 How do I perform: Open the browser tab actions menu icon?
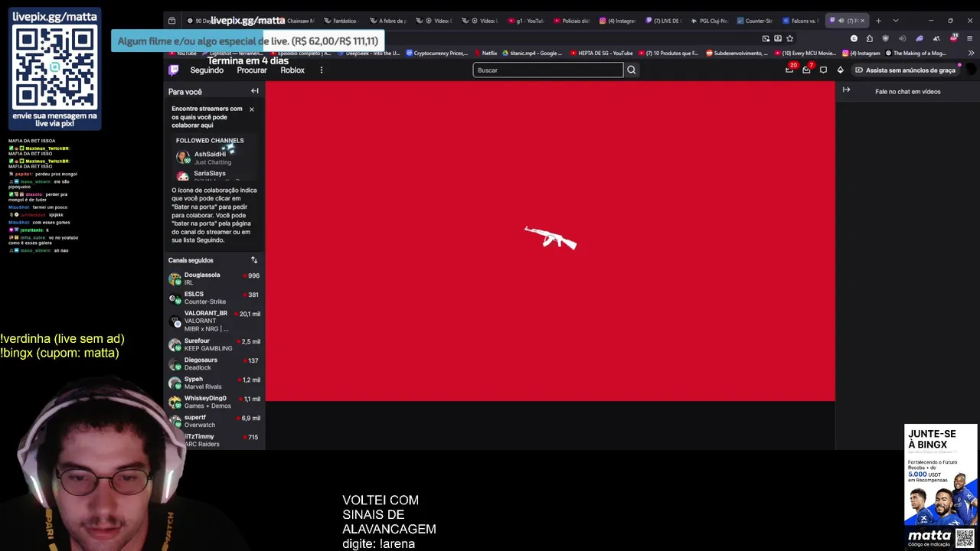tap(171, 21)
